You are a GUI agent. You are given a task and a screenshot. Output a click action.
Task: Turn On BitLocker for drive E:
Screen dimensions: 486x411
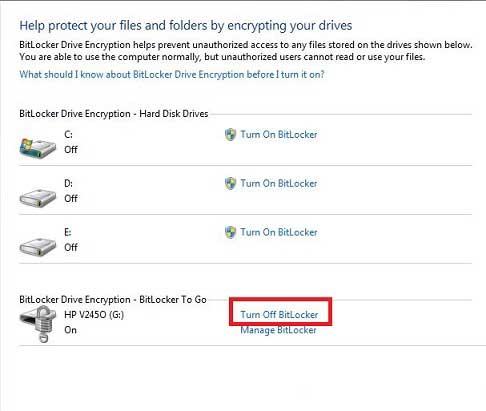point(279,232)
